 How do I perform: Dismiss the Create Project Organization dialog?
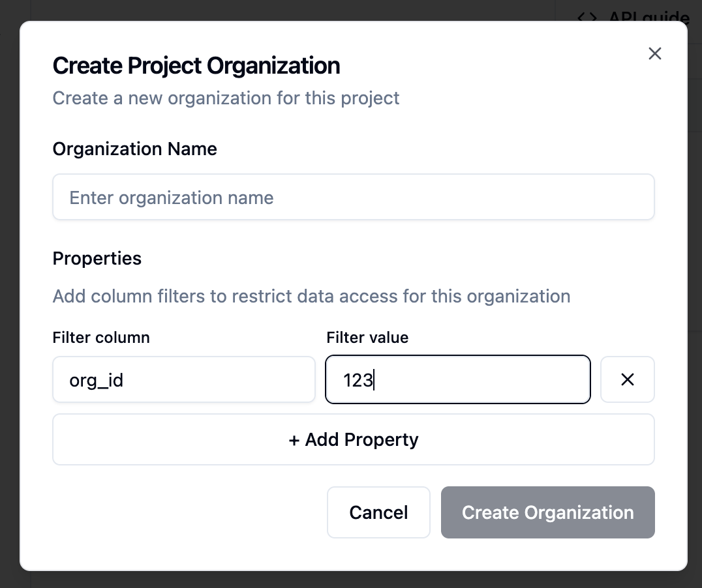click(654, 53)
